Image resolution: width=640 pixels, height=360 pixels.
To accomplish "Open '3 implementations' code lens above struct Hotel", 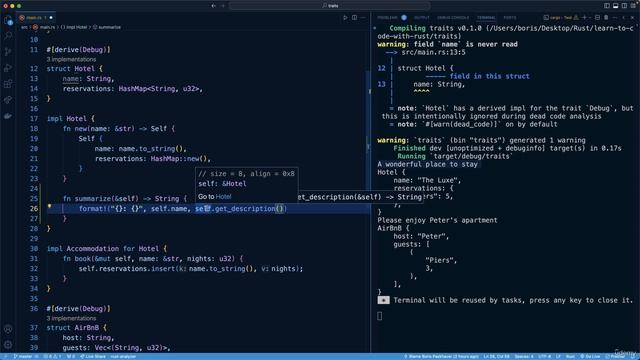I will (x=71, y=60).
